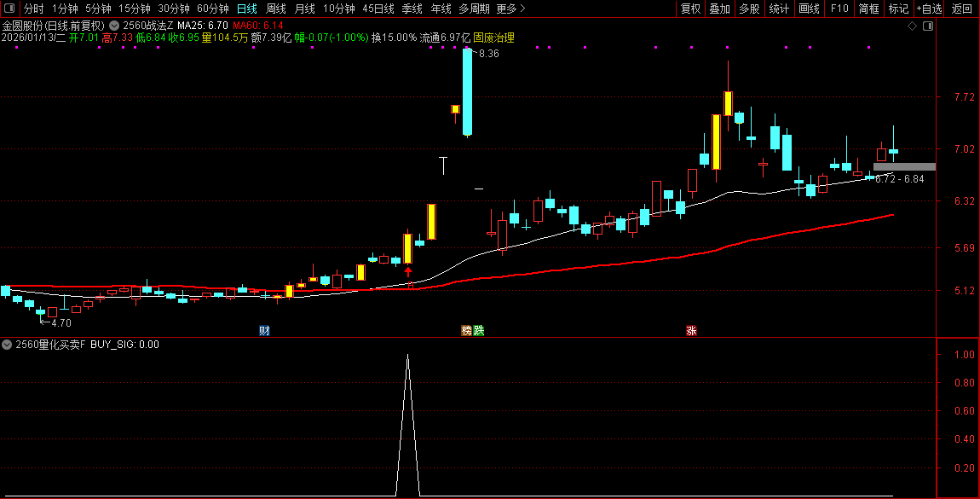
Task: Open the 跌 marker icon
Action: tap(479, 330)
